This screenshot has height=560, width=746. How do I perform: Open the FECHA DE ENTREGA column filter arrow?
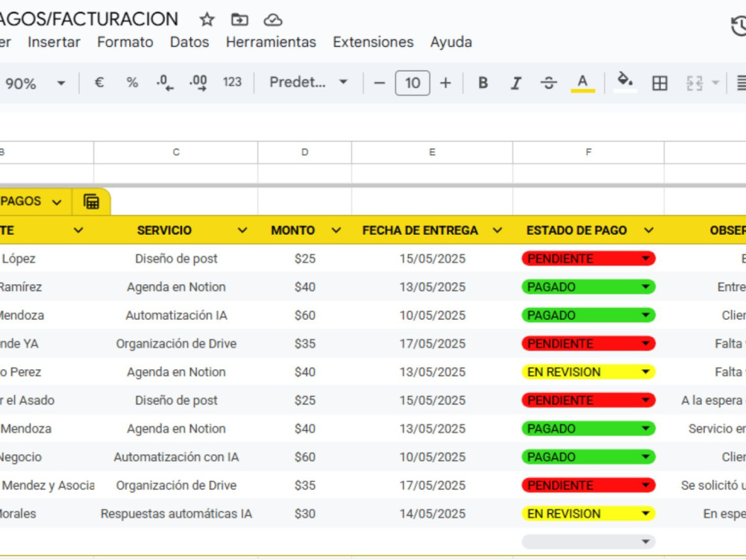click(497, 230)
